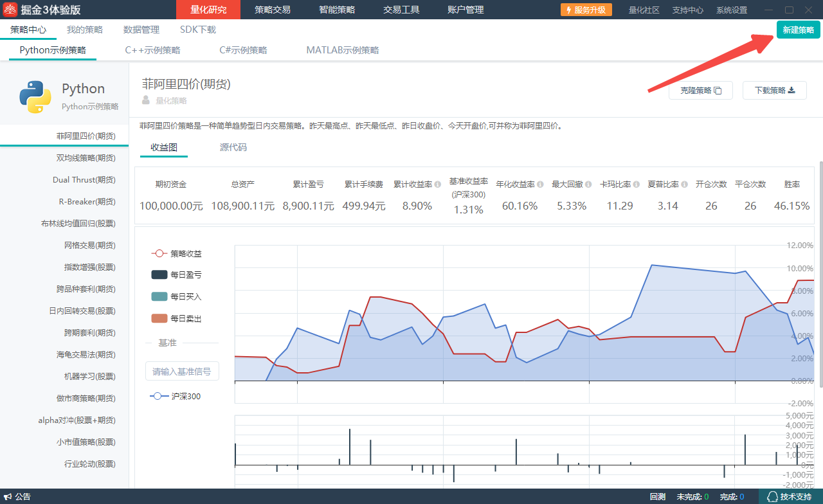This screenshot has height=504, width=823.
Task: Open the C++示例策略 tab
Action: (152, 50)
